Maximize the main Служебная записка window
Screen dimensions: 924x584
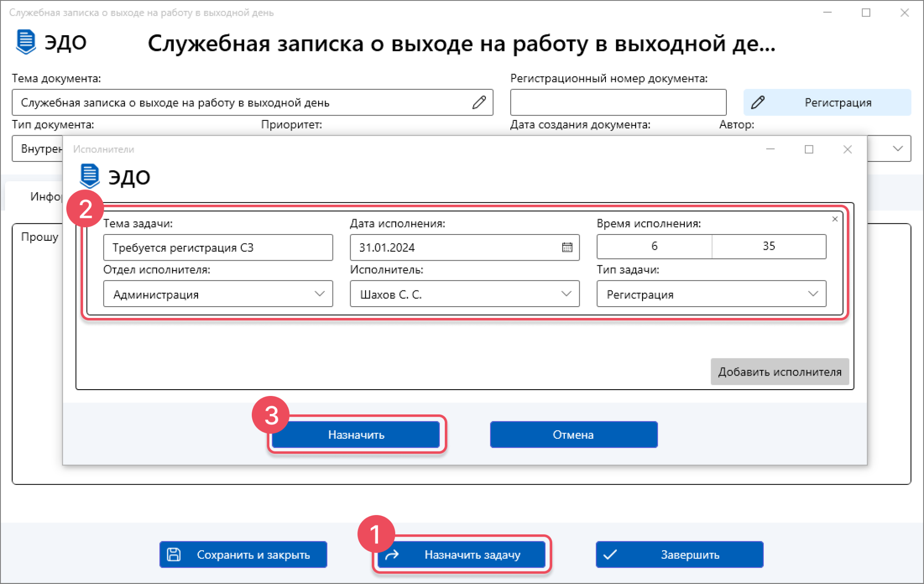click(x=866, y=13)
